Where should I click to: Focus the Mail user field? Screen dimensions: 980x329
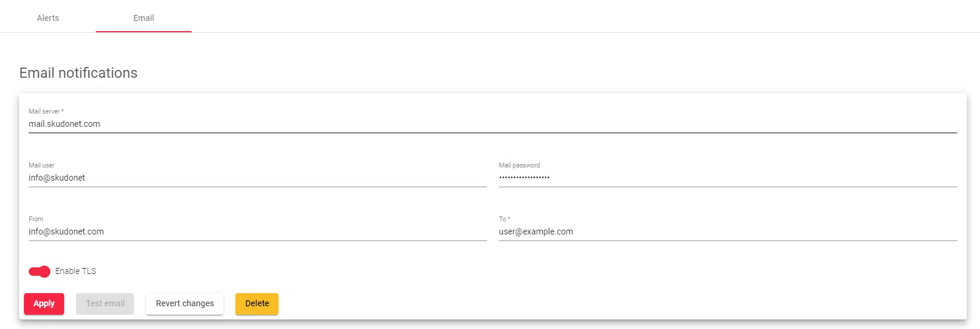(258, 178)
